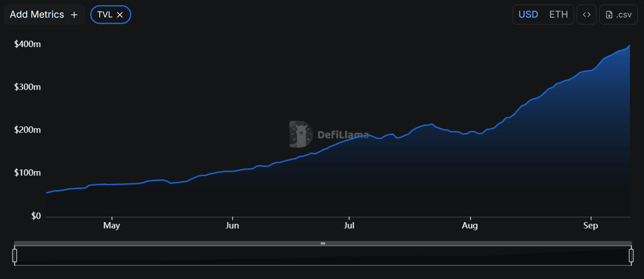The image size is (644, 279).
Task: Switch the chart currency to ETH
Action: click(558, 15)
